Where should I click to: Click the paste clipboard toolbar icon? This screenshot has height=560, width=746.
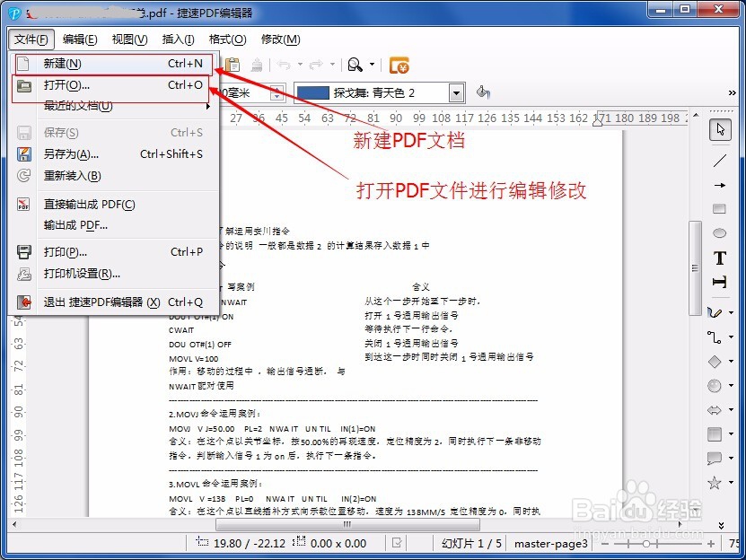tap(233, 65)
